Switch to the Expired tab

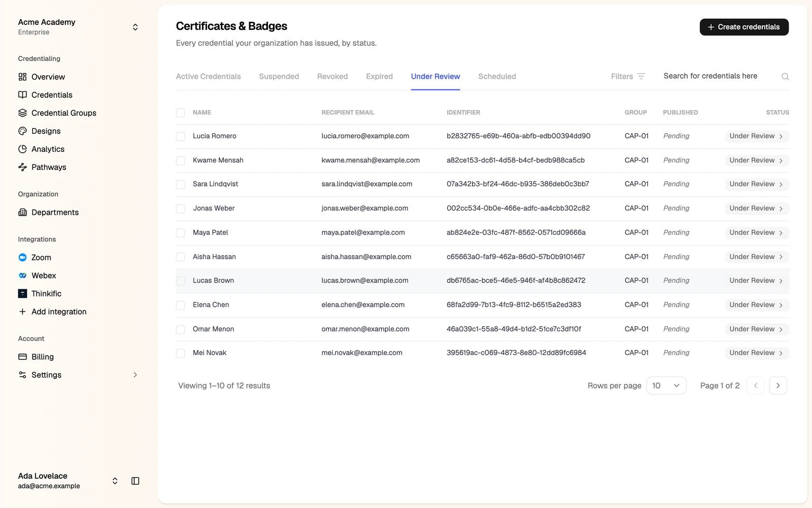379,76
